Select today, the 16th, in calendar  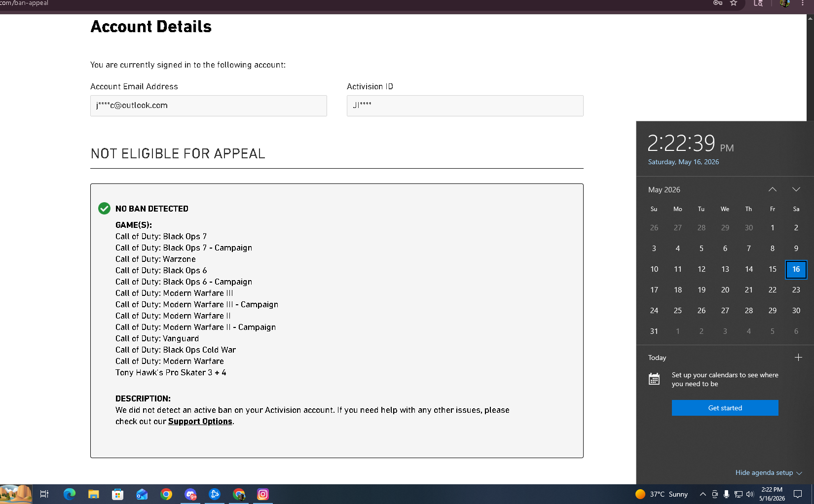click(x=796, y=269)
